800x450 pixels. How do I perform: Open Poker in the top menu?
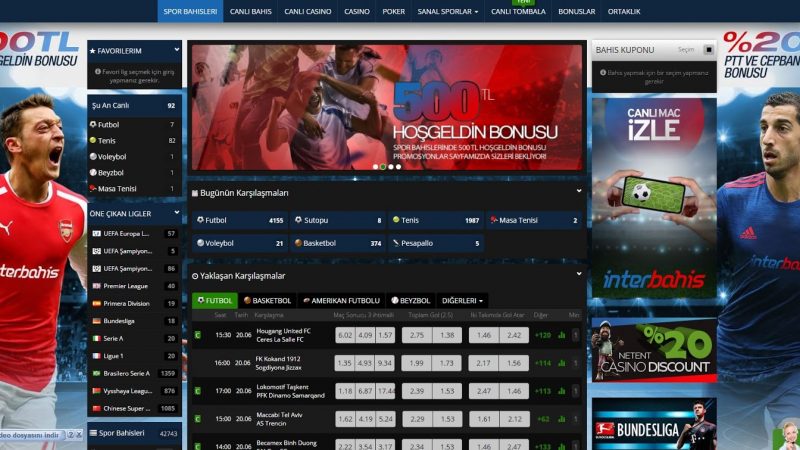click(x=393, y=11)
